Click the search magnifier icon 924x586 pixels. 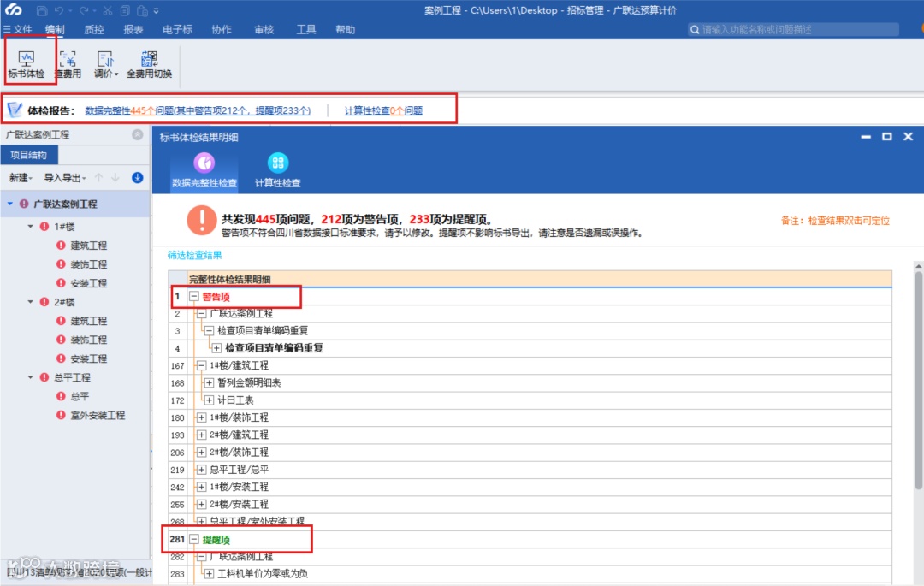[695, 29]
